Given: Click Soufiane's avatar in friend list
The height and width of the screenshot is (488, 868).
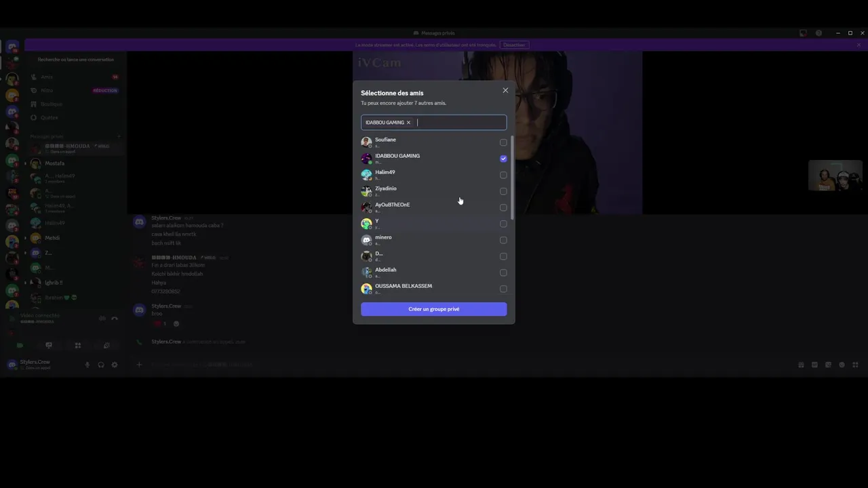Looking at the screenshot, I should point(366,142).
